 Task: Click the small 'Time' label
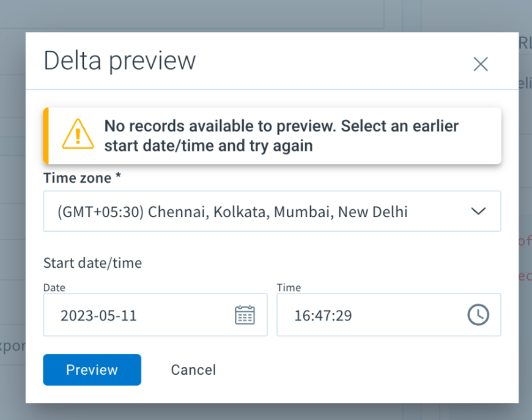(x=289, y=288)
